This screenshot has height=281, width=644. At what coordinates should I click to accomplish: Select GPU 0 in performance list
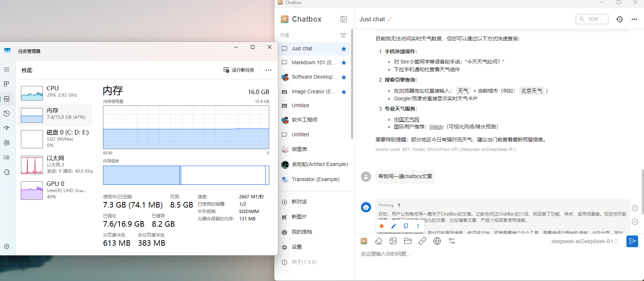55,190
